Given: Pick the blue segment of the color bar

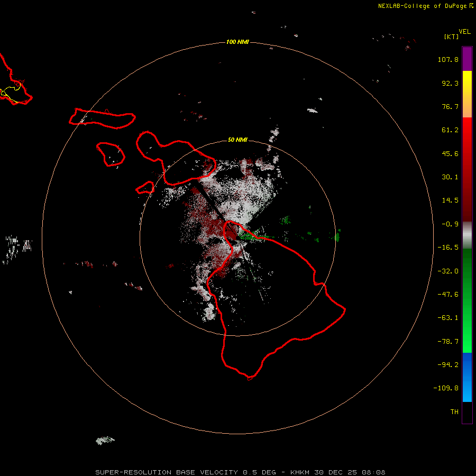Looking at the screenshot, I should (x=467, y=377).
